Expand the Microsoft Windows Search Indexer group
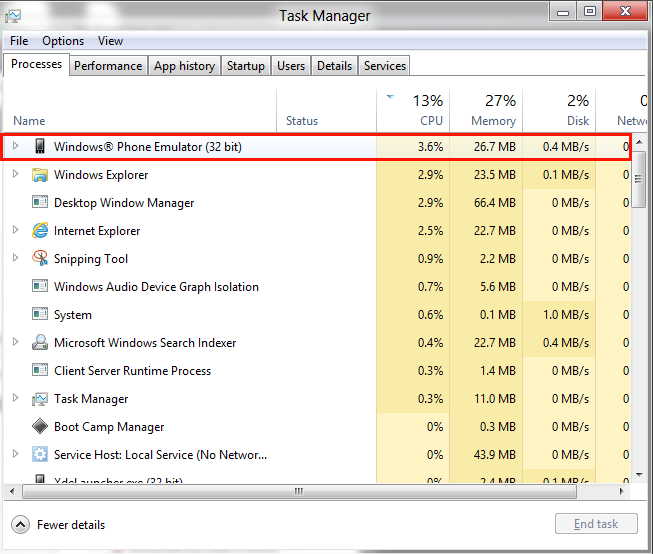The image size is (653, 554). click(x=15, y=342)
